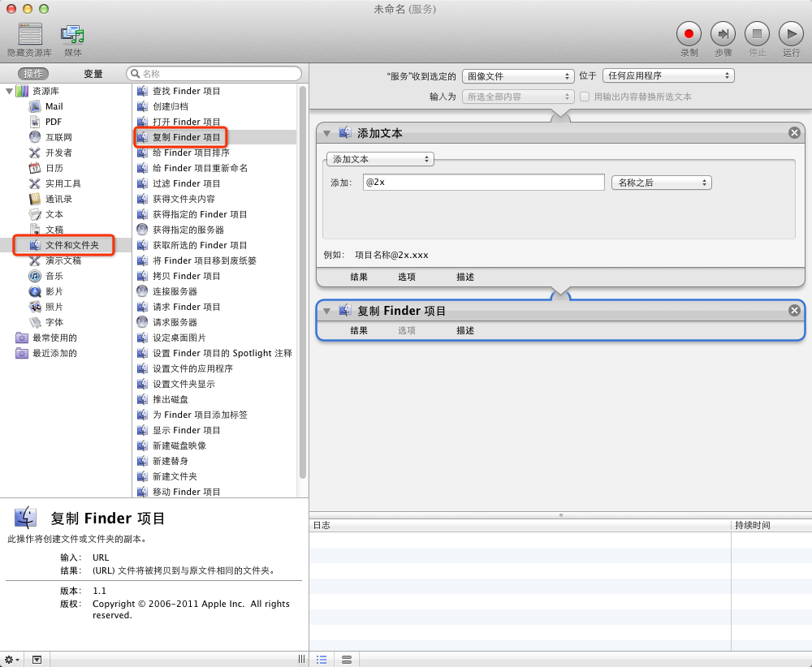Open the 图像文件 service input dropdown
Screen dimensions: 812x667
[518, 76]
